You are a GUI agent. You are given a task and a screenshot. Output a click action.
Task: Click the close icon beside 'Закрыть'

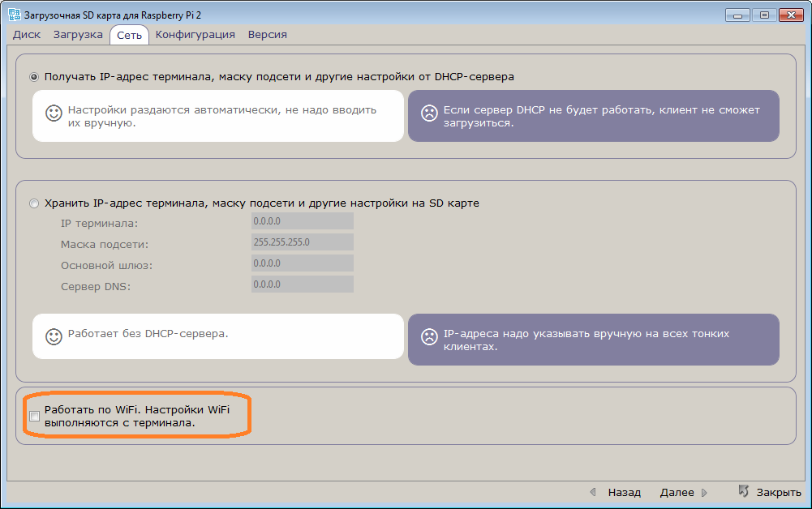[x=744, y=491]
